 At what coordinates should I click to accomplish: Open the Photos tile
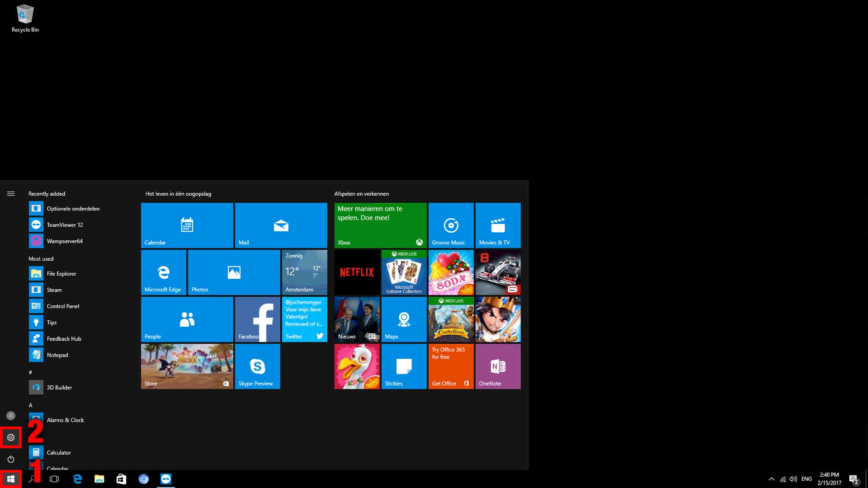click(234, 272)
